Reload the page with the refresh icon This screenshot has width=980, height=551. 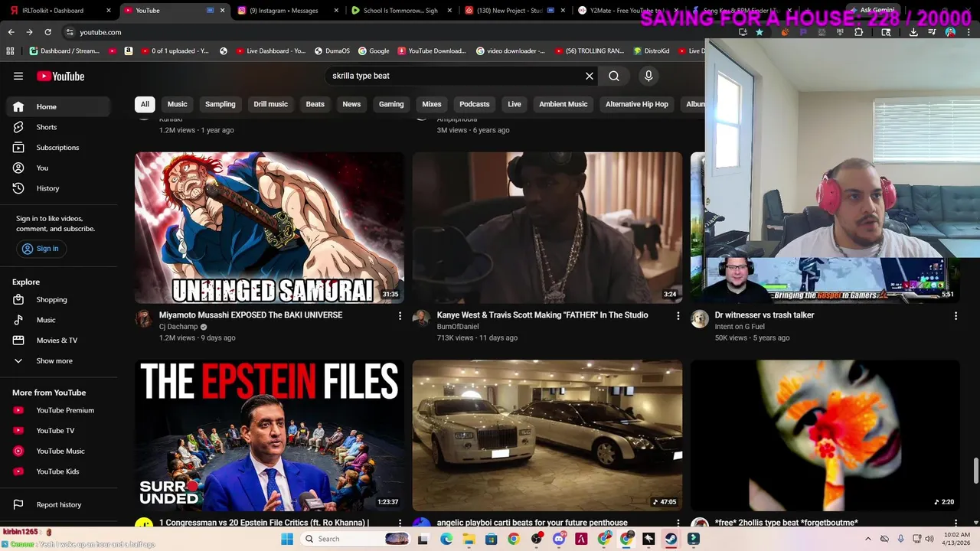coord(47,32)
